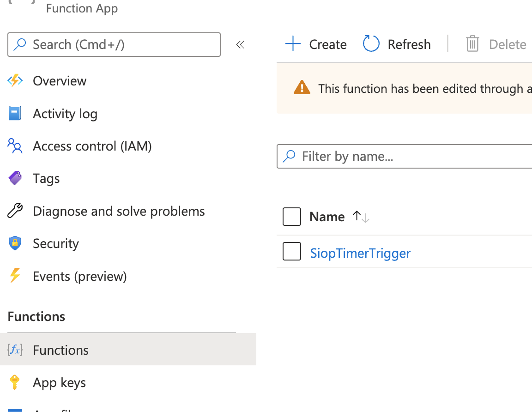The height and width of the screenshot is (412, 532).
Task: Click the orange warning triangle icon
Action: tap(302, 88)
